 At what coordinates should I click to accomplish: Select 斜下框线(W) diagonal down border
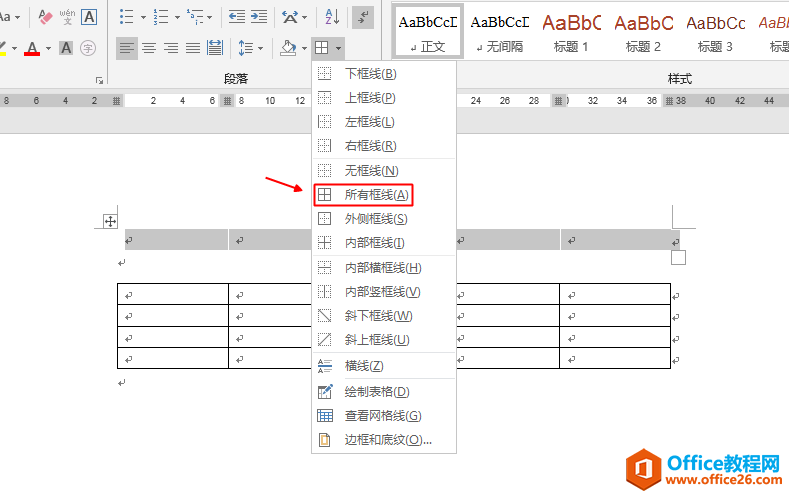[x=384, y=316]
